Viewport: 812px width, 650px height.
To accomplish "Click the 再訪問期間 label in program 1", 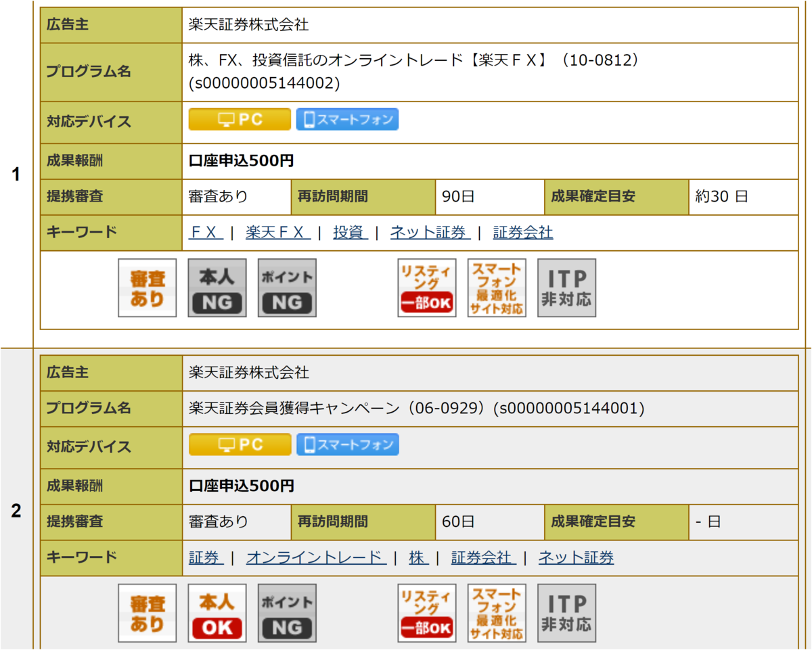I will pos(333,197).
